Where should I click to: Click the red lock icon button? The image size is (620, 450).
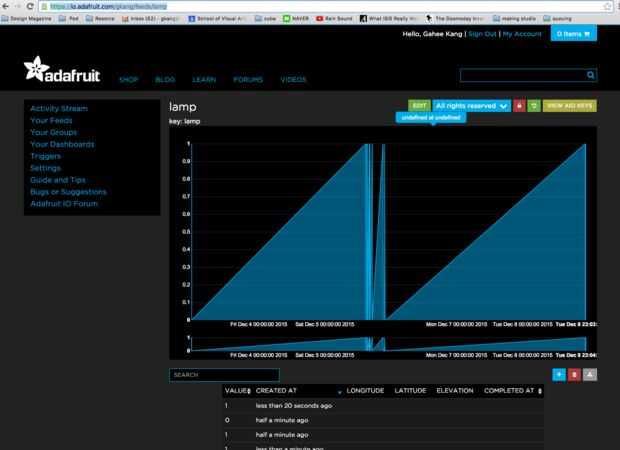pyautogui.click(x=519, y=106)
